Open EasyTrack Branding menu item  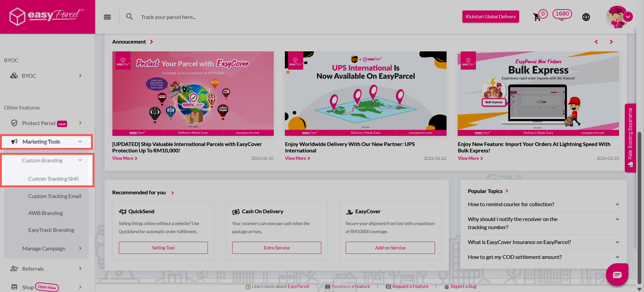[x=51, y=230]
